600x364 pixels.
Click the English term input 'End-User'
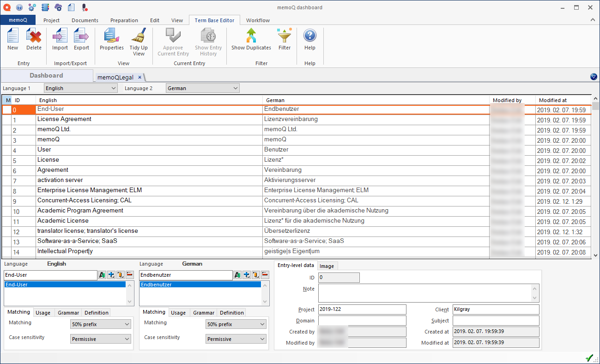coord(50,275)
